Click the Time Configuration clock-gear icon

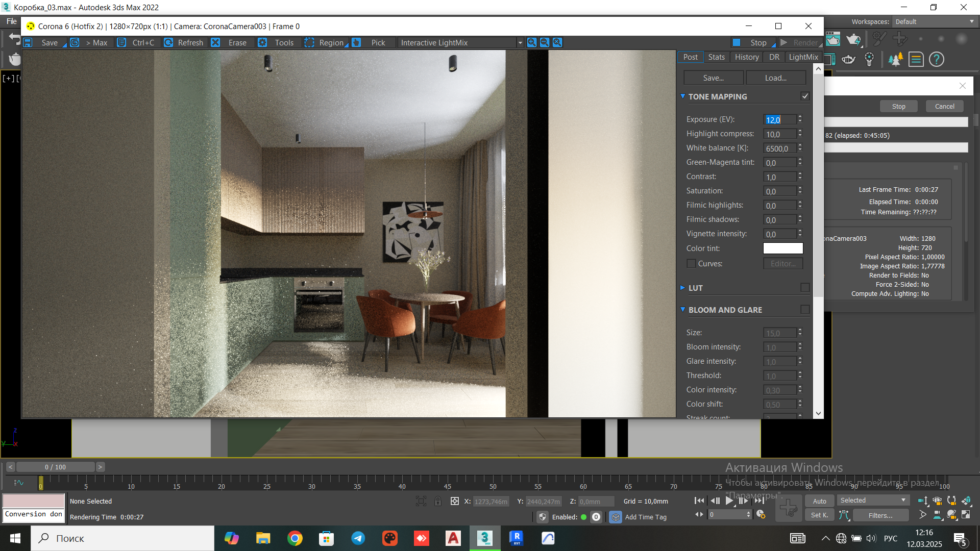coord(761,515)
